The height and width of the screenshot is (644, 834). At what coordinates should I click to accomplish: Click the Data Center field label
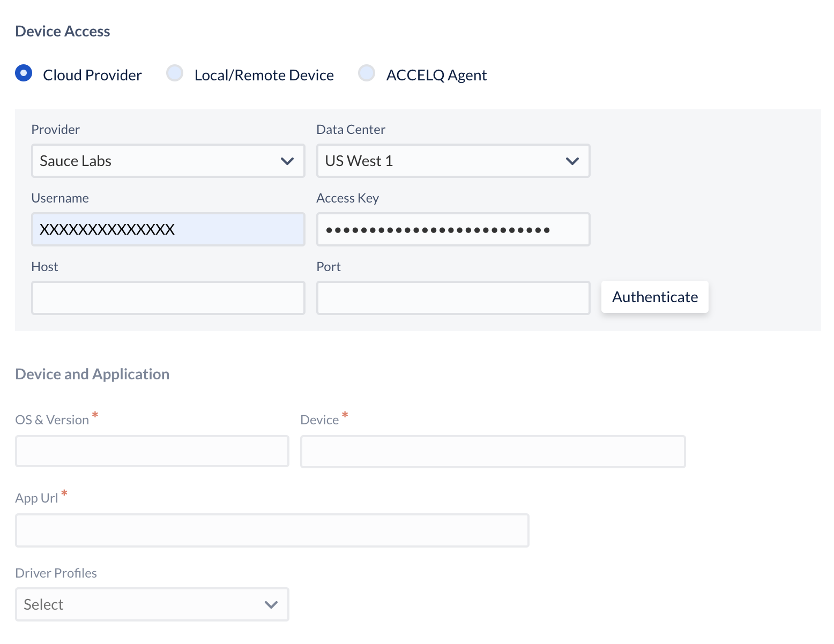tap(351, 130)
